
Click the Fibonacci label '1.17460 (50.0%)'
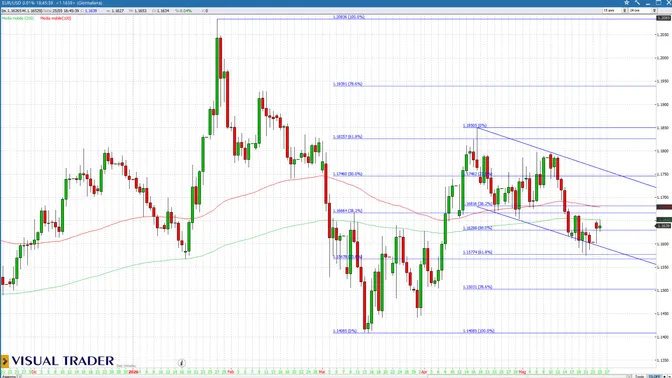348,174
